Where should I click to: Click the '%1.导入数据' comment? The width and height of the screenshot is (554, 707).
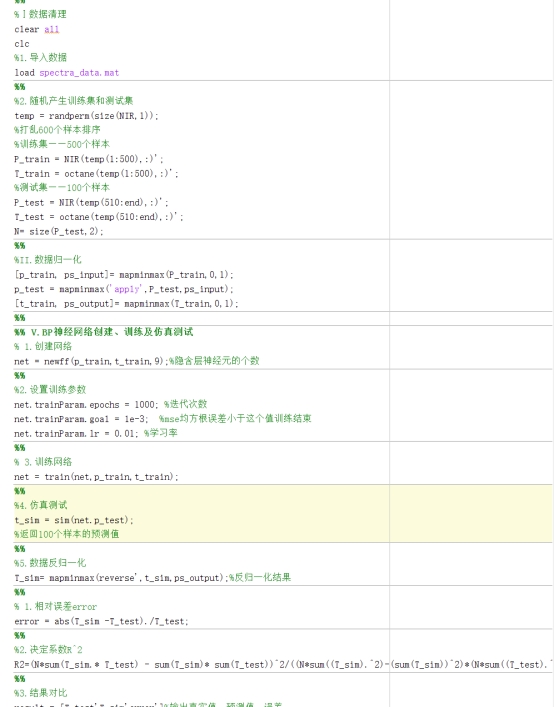40,58
